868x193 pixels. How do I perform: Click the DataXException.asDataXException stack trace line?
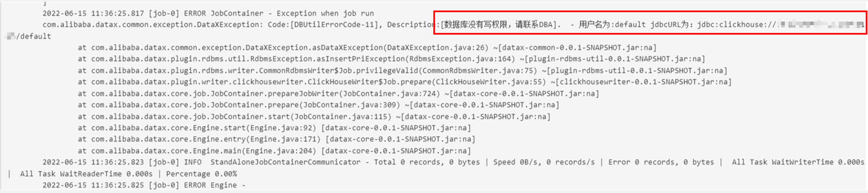click(x=367, y=48)
